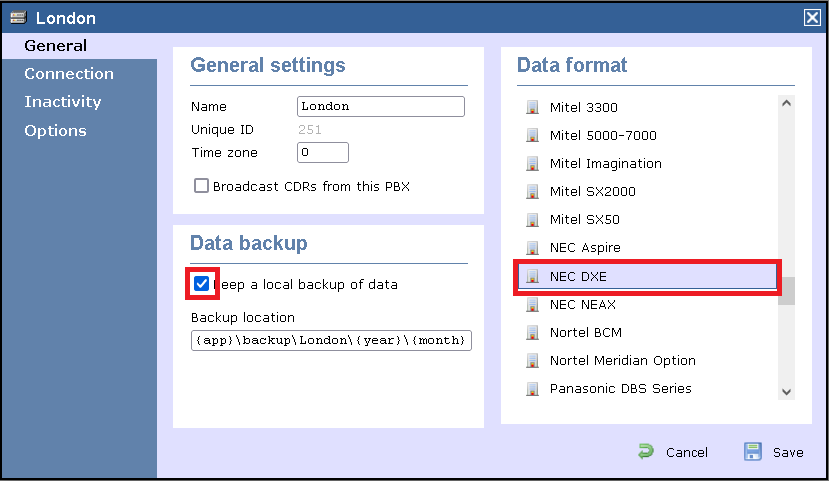Viewport: 829px width, 481px height.
Task: Click the Mitel 5000-7000 list icon
Action: [532, 135]
